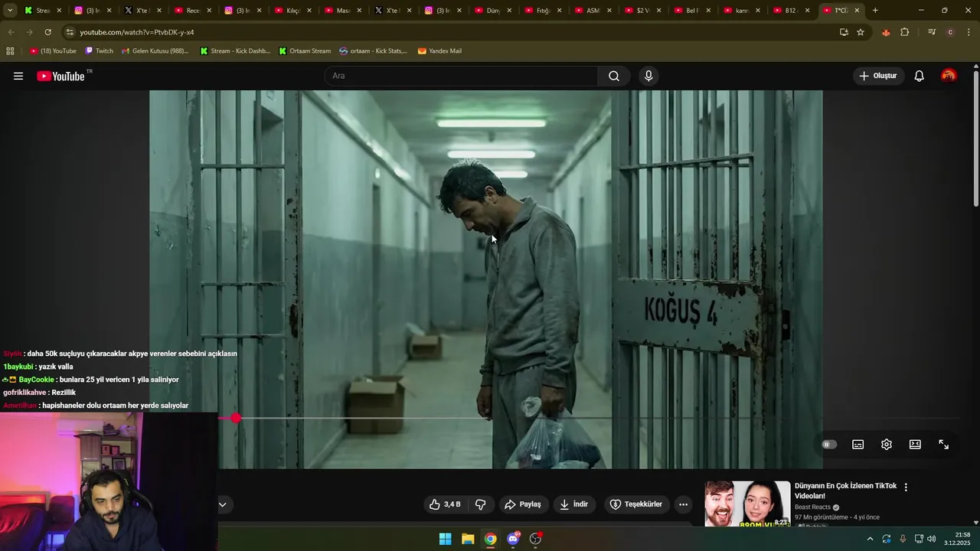Open the options menu for the TikTok video
The width and height of the screenshot is (980, 551).
[906, 487]
